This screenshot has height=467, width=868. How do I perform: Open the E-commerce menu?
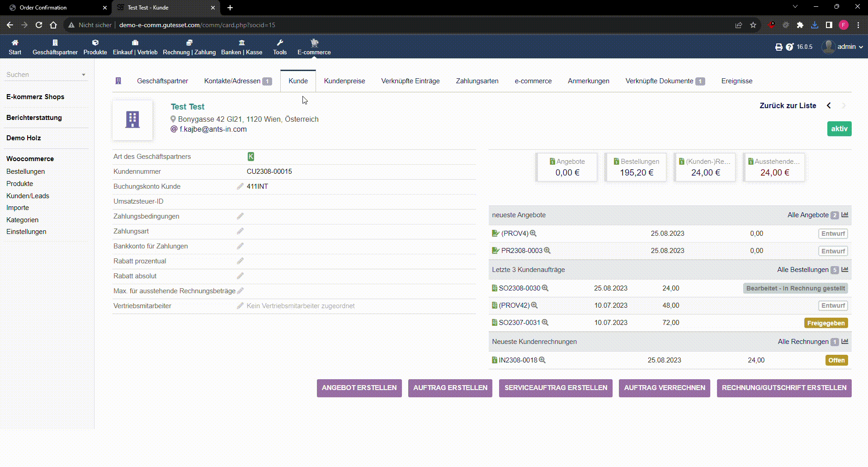[x=314, y=47]
